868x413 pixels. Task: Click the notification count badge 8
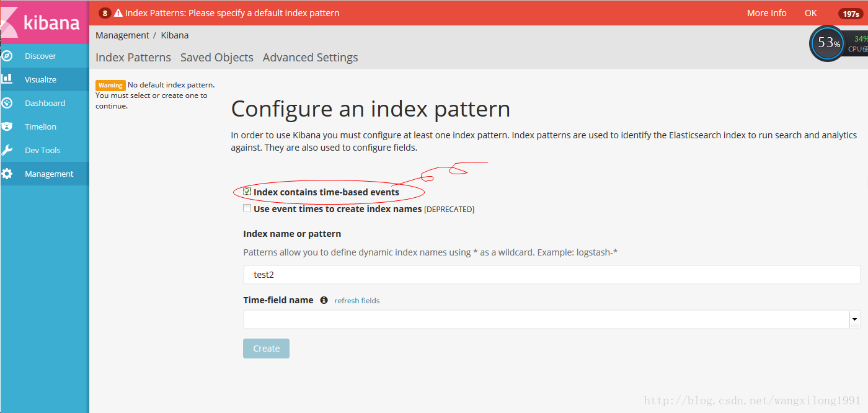click(105, 13)
